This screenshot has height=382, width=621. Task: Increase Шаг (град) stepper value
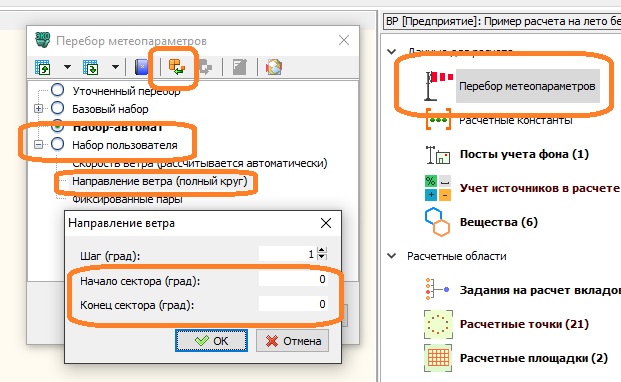[x=322, y=250]
